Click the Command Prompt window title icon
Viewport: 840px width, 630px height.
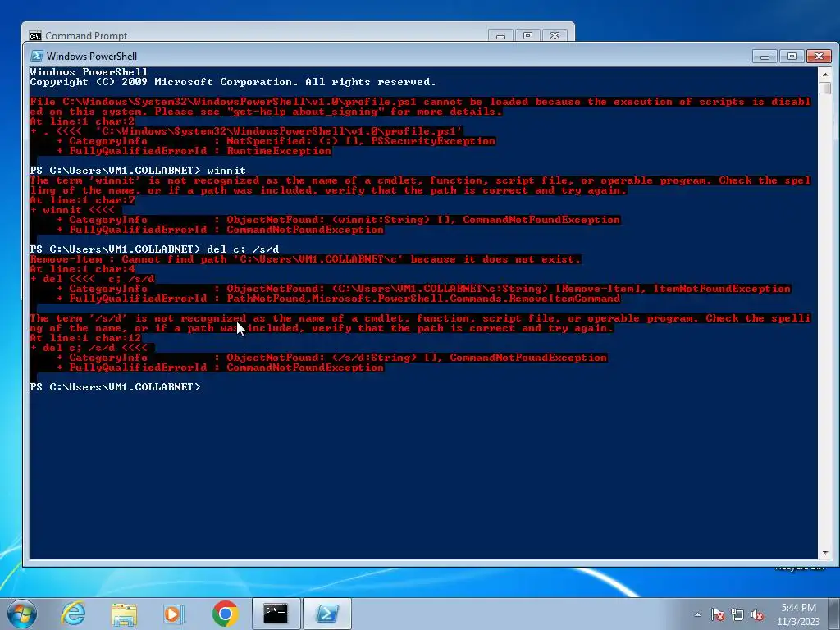pyautogui.click(x=35, y=36)
